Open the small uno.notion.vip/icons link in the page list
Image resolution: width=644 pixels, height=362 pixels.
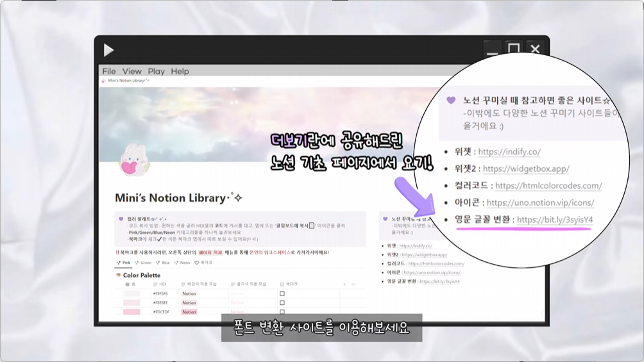pos(432,272)
